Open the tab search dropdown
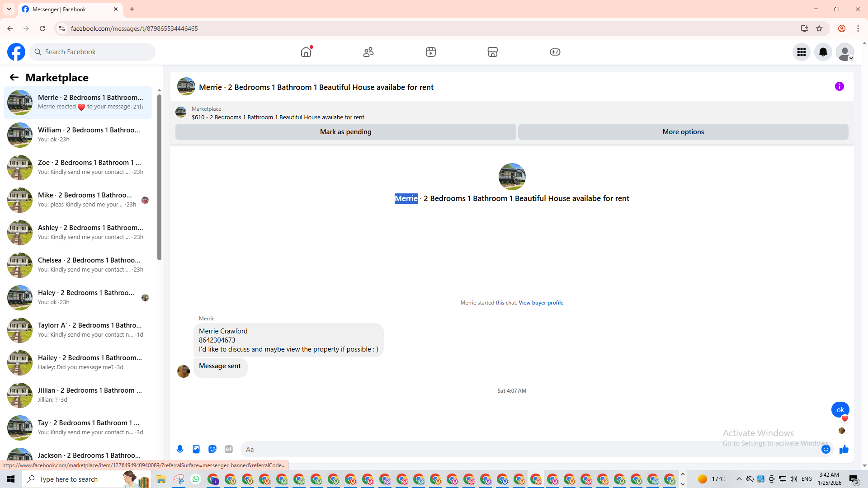Screen dimensions: 868x488 point(9,9)
